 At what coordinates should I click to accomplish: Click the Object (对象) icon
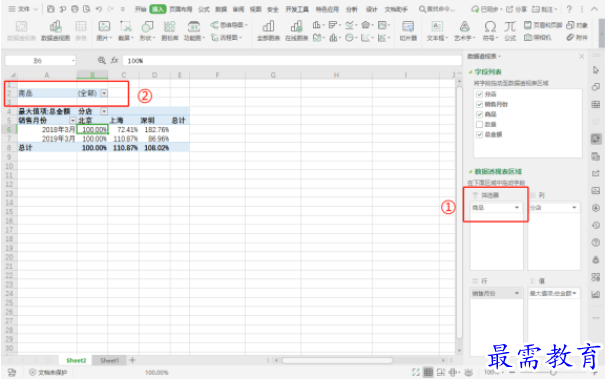coord(577,25)
